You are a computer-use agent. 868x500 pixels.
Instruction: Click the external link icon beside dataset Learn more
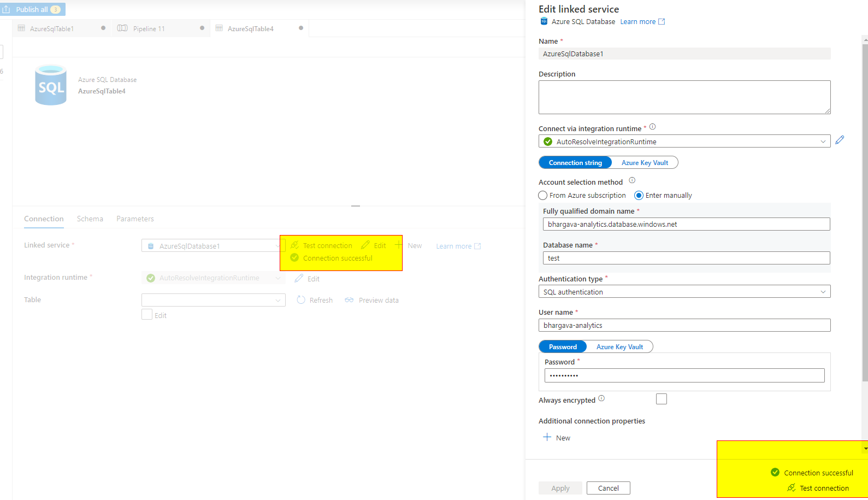pos(477,246)
